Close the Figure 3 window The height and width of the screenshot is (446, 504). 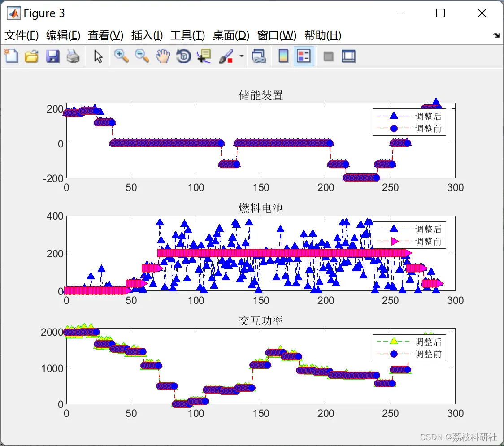click(482, 13)
